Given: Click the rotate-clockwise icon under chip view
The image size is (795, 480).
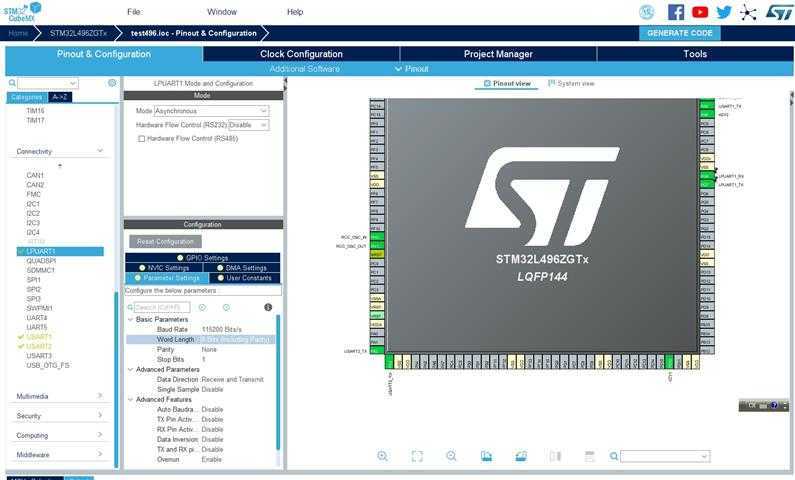Looking at the screenshot, I should tap(486, 456).
